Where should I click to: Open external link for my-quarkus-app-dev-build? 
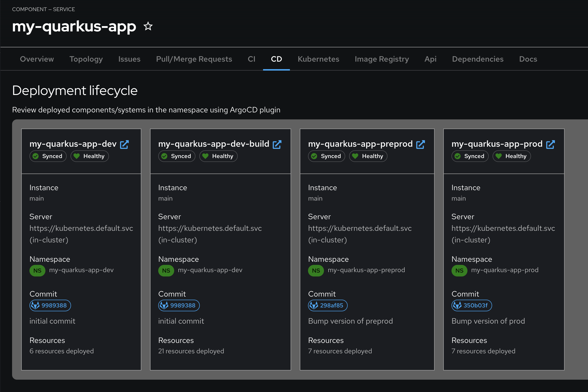[277, 145]
